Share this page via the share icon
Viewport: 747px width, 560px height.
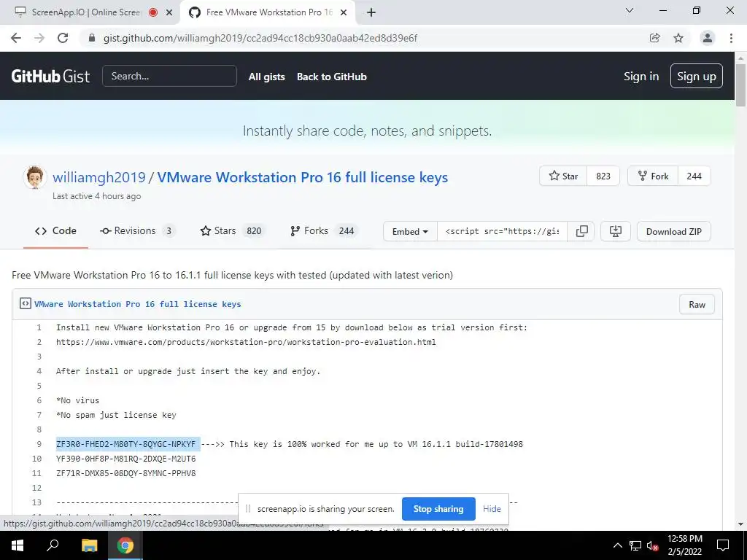pyautogui.click(x=655, y=38)
